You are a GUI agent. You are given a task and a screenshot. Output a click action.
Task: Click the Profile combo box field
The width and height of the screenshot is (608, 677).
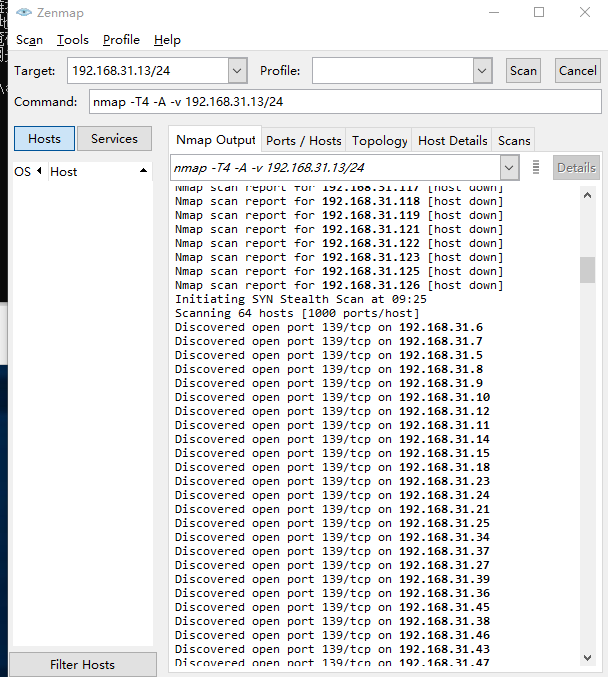[x=393, y=70]
